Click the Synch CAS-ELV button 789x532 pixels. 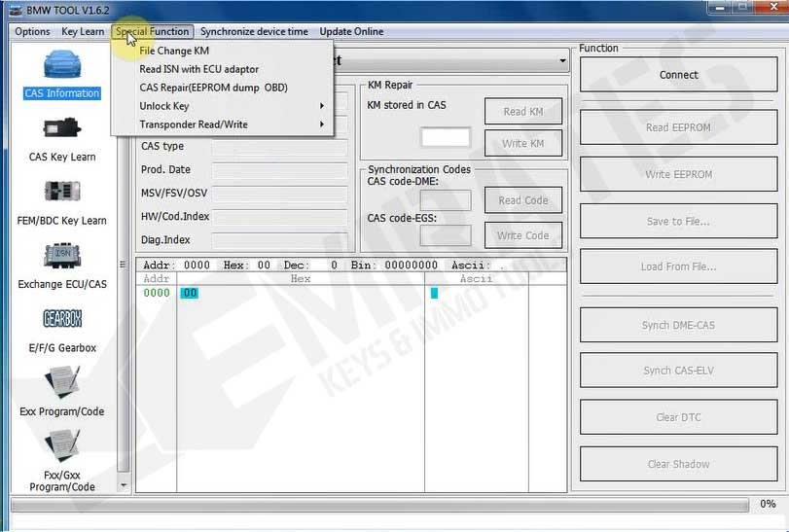(x=678, y=371)
